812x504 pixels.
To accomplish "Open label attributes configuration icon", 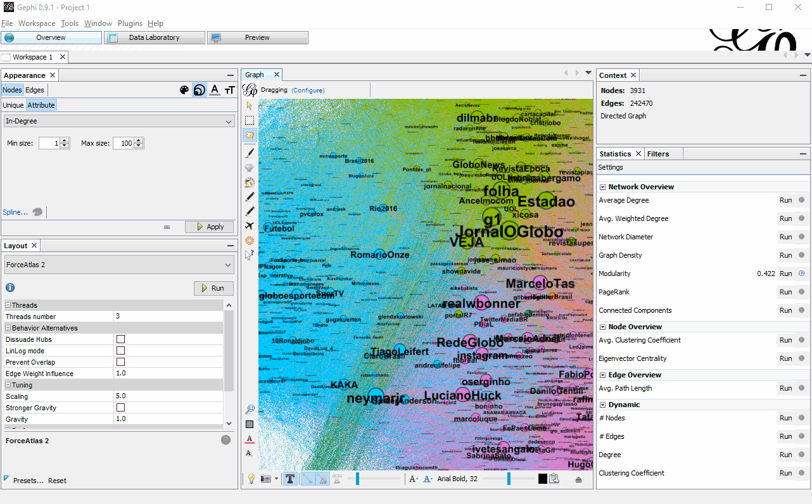I will 554,479.
